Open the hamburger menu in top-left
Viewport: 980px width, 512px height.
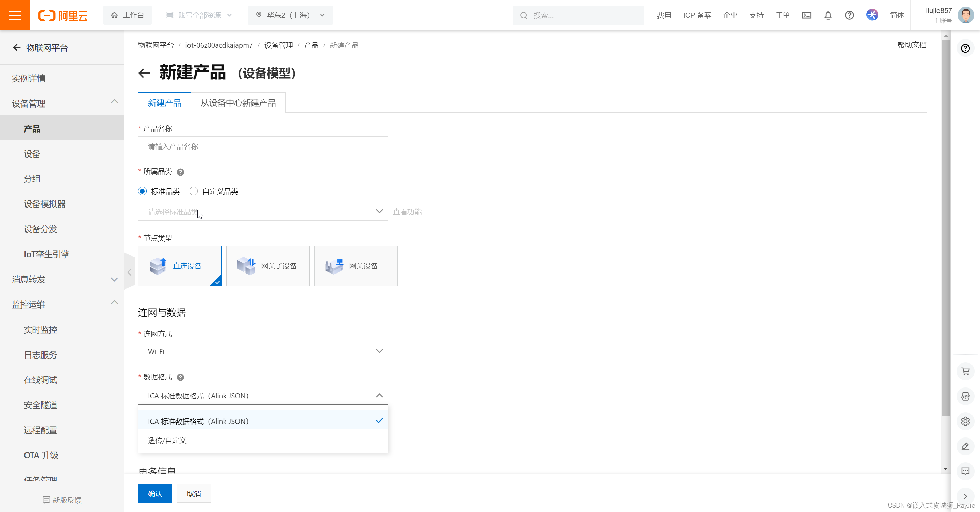tap(15, 15)
